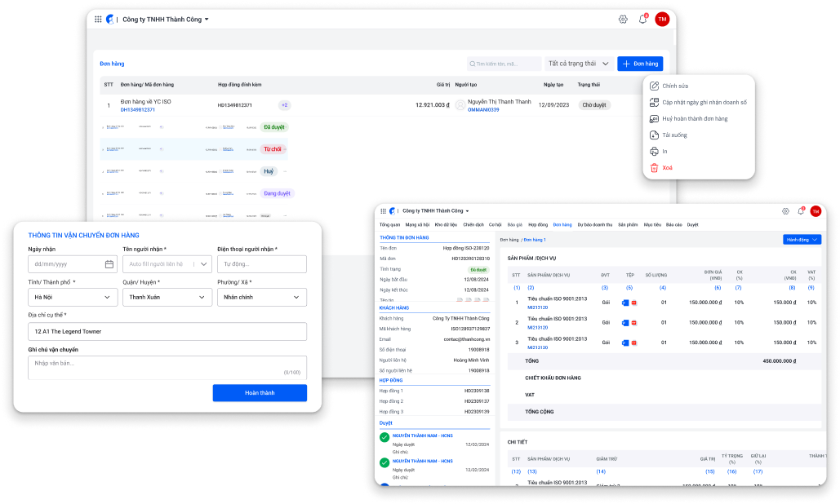Click the Đang duyệt status badge
Viewport: 840px width, 504px height.
(277, 193)
